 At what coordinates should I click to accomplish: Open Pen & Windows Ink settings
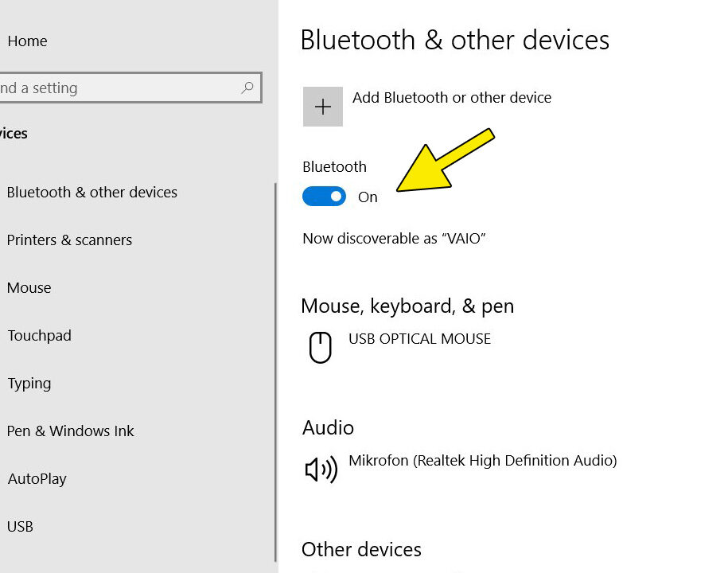coord(70,431)
